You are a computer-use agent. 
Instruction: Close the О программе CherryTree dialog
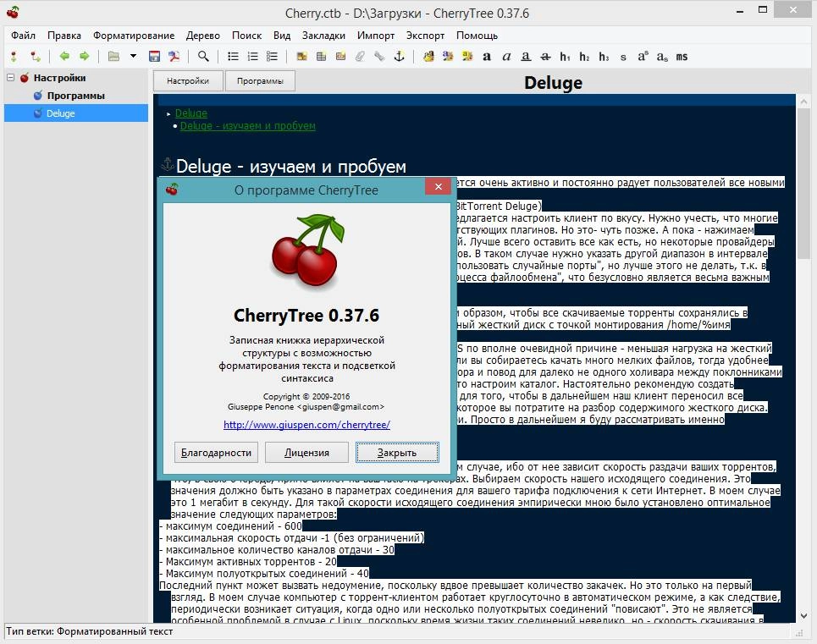click(x=439, y=186)
